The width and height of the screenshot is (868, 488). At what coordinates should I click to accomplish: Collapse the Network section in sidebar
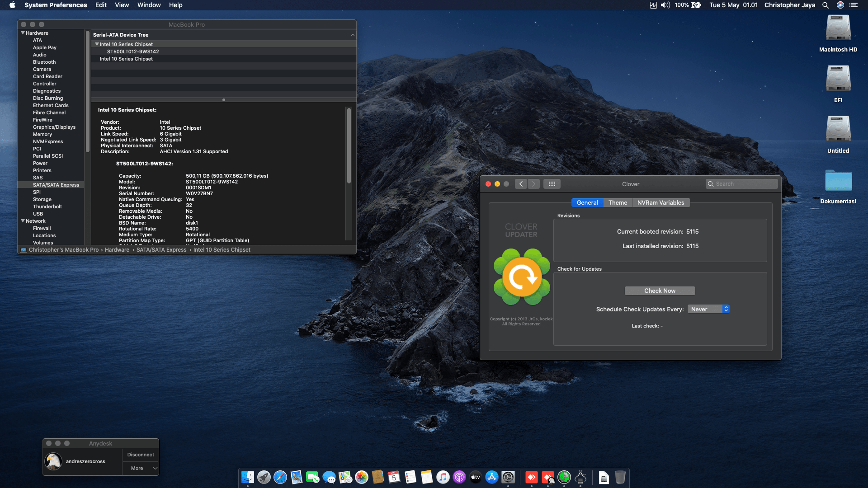tap(23, 221)
